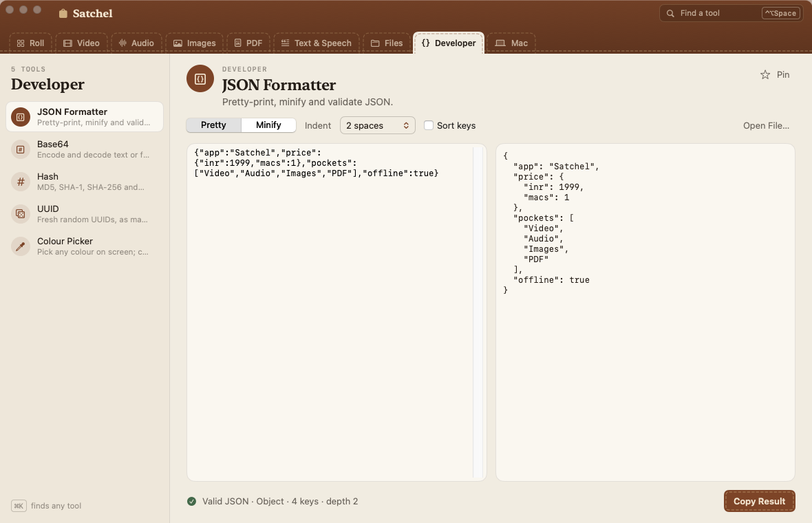Select JSON Formatter in the sidebar

point(85,117)
